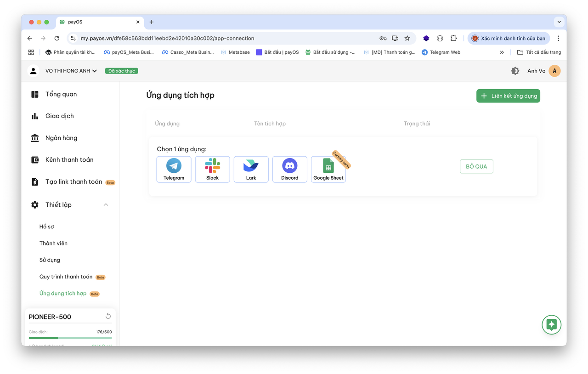Click the Đã xác thực badge

coord(122,71)
